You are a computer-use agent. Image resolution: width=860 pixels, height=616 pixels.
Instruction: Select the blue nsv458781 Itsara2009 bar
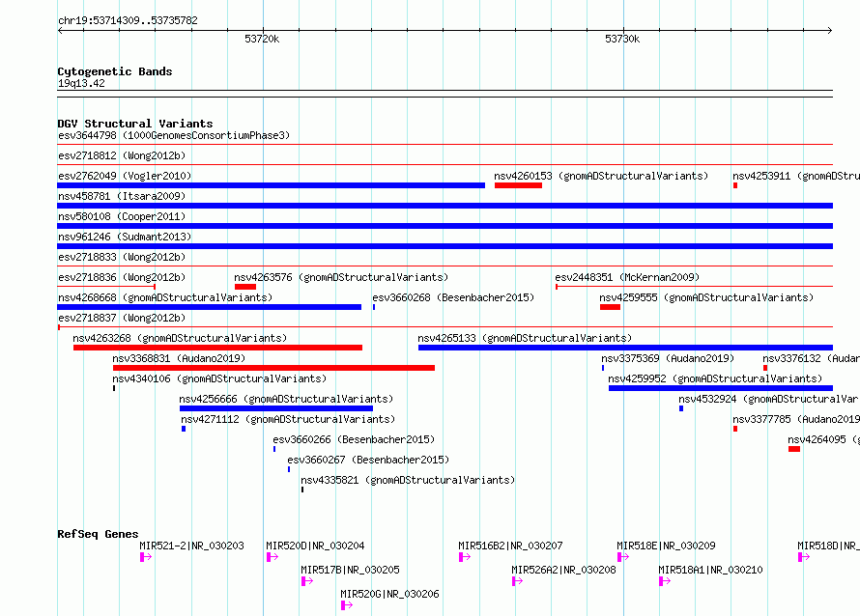pyautogui.click(x=444, y=206)
